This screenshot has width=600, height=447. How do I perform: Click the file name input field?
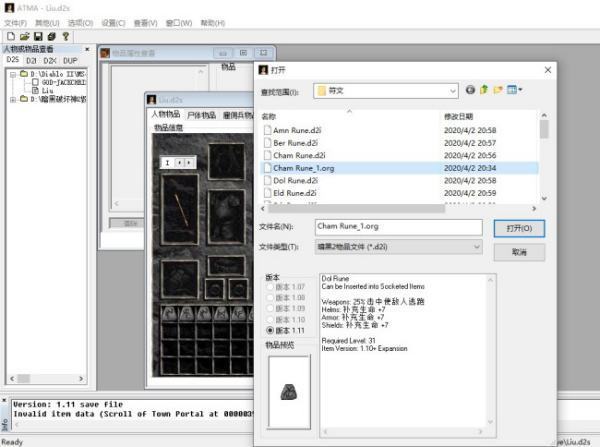tap(398, 227)
